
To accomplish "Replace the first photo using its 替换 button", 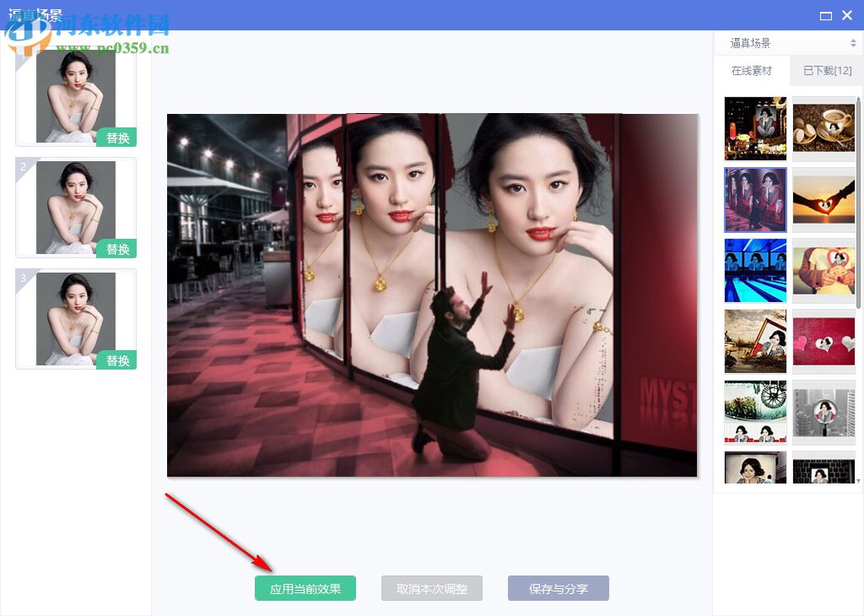I will tap(117, 138).
